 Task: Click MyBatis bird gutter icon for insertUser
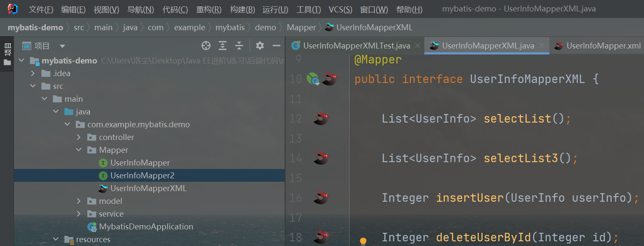tap(322, 197)
